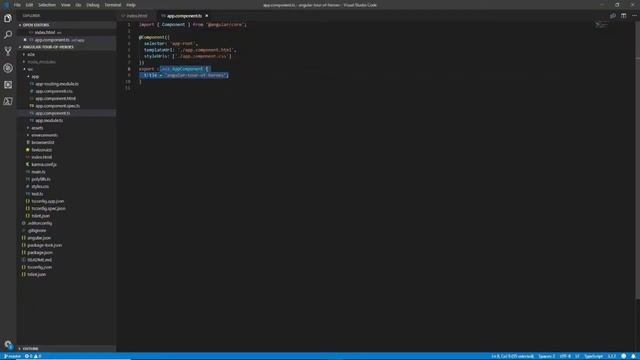Click the TypeScript language mode status item
The height and width of the screenshot is (360, 640).
pos(593,356)
